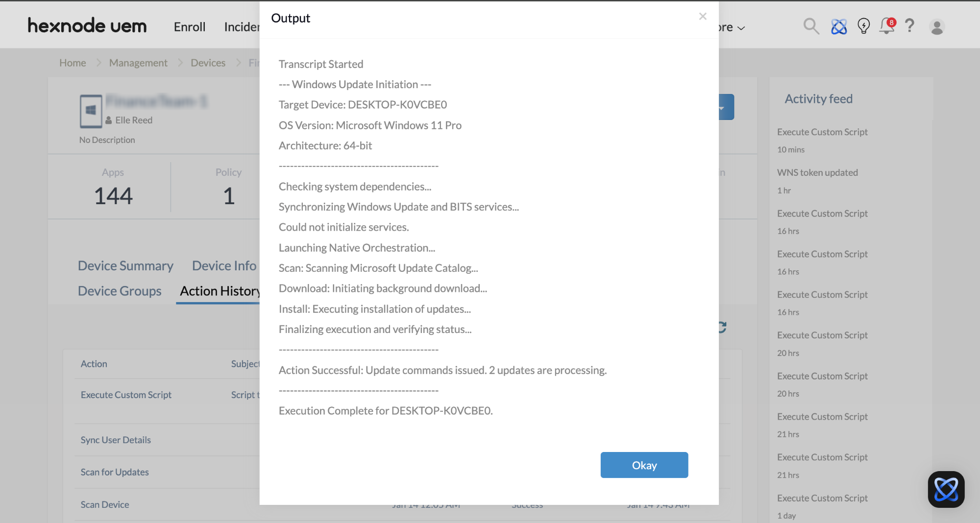Open the Hexnode Genie icon in header
Viewport: 980px width, 523px height.
click(x=839, y=26)
